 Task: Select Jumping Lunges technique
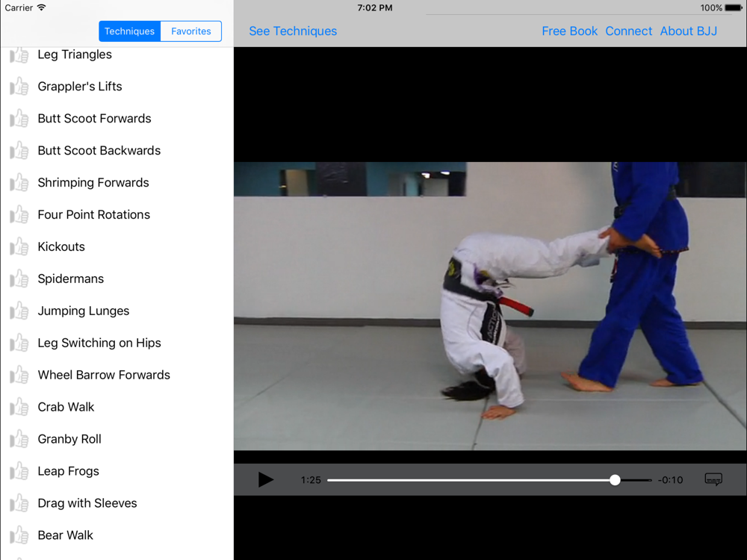[x=84, y=311]
